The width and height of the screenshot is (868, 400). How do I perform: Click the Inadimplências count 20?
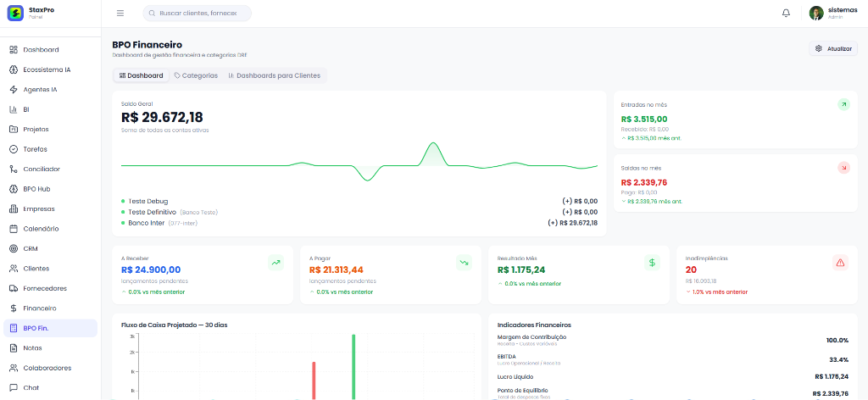[x=691, y=270]
